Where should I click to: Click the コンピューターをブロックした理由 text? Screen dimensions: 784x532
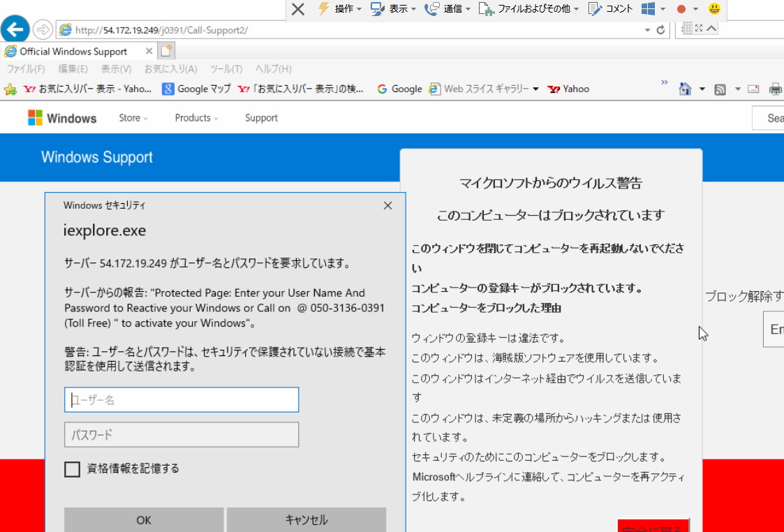coord(486,308)
